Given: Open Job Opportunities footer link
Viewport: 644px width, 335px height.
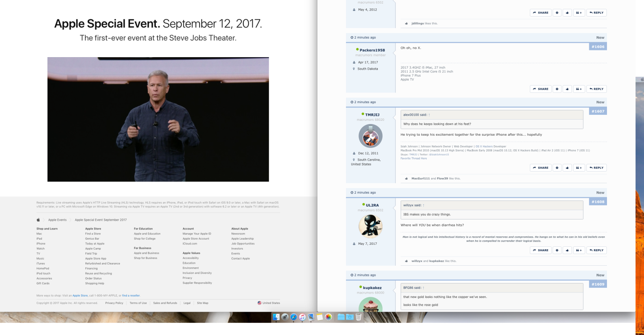Looking at the screenshot, I should (x=243, y=244).
